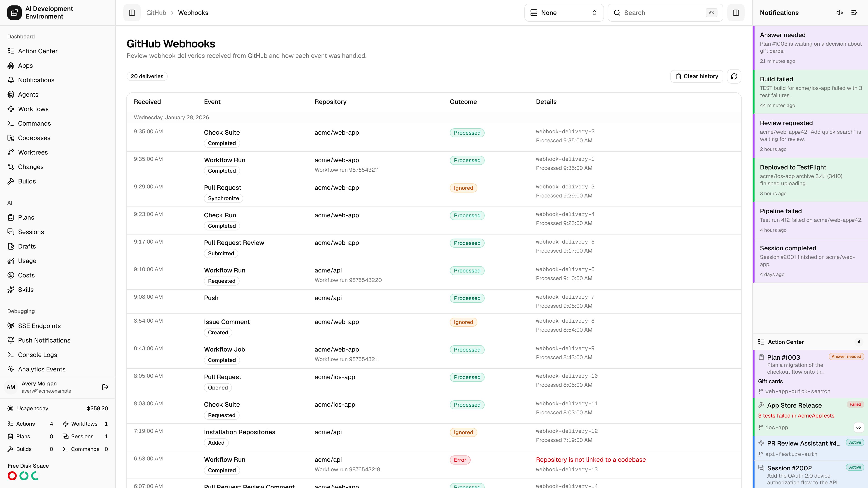Click the red disk space ring
The image size is (868, 488).
click(12, 476)
